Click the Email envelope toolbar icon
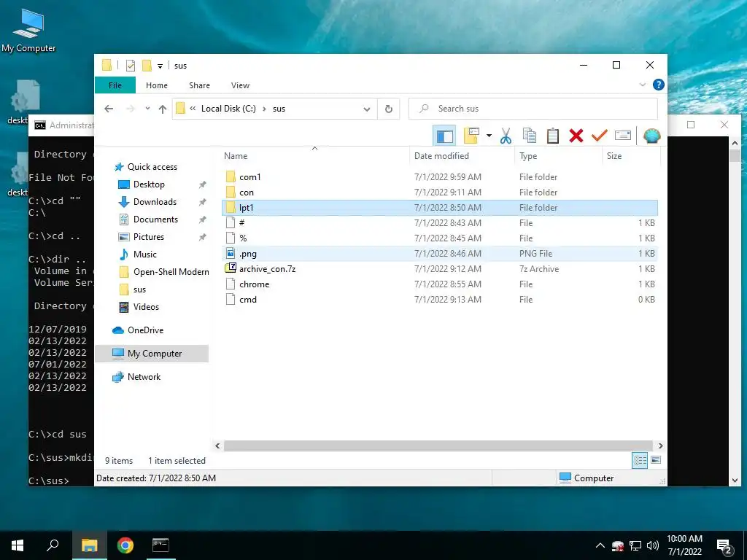The width and height of the screenshot is (747, 560). pos(623,136)
